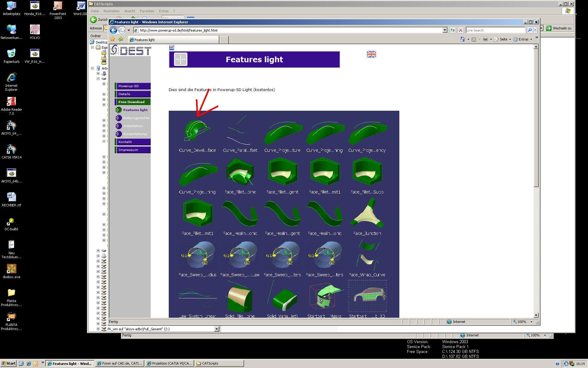Click the IE back arrow button
This screenshot has width=588, height=368.
113,30
